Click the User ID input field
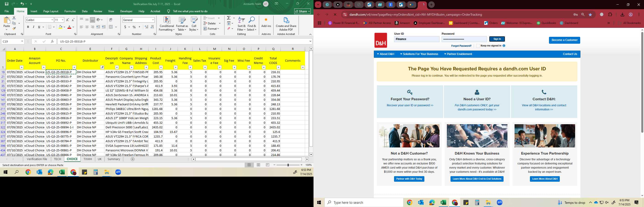This screenshot has width=644, height=207. 417,39
